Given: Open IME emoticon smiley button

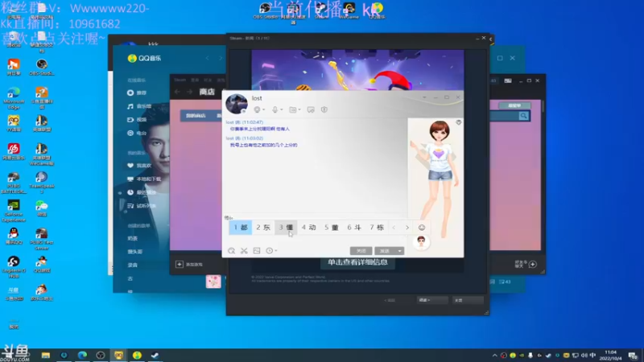Looking at the screenshot, I should click(422, 228).
